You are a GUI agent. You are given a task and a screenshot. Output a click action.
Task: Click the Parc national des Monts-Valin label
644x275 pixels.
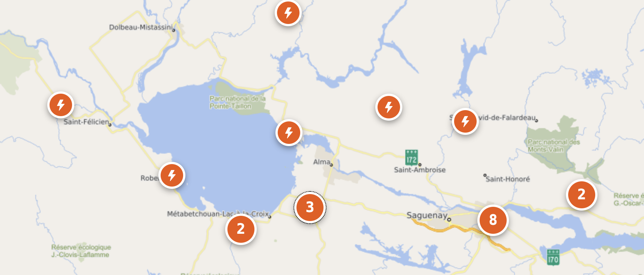pos(554,146)
